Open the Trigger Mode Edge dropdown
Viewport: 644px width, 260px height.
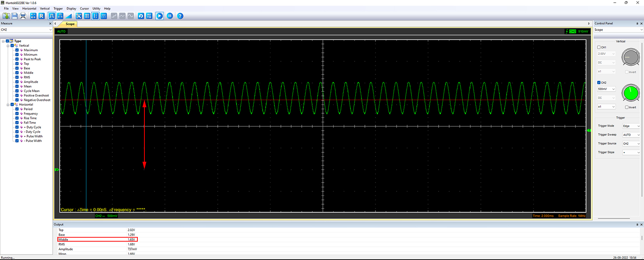pos(631,126)
